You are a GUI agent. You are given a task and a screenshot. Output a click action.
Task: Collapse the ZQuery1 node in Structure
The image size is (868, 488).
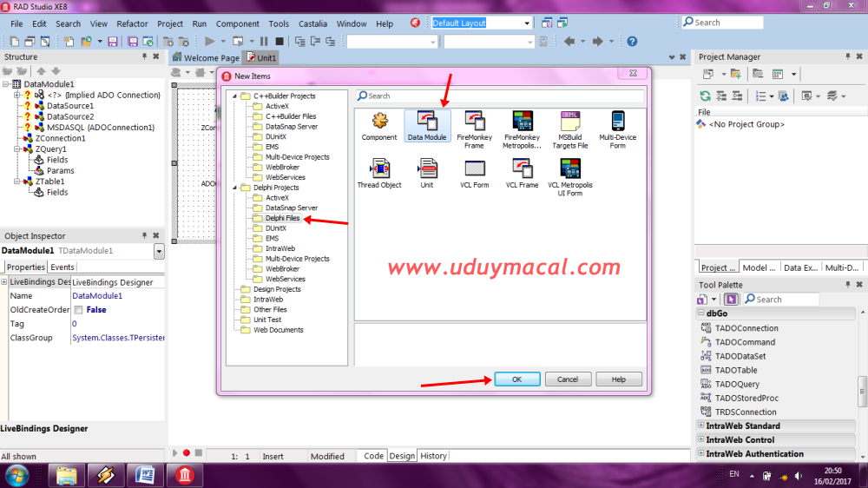pos(17,149)
